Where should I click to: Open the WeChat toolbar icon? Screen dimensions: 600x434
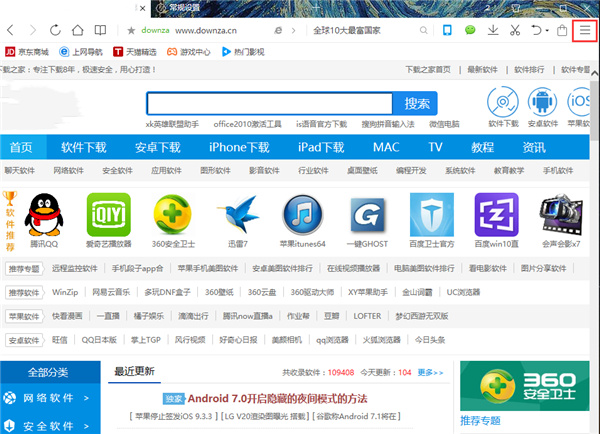point(470,30)
